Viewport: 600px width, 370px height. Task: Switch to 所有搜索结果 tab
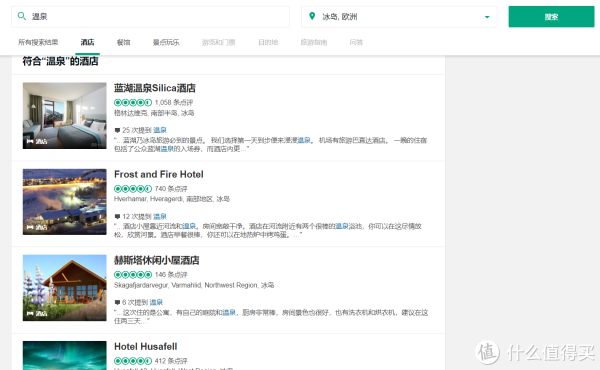(38, 42)
